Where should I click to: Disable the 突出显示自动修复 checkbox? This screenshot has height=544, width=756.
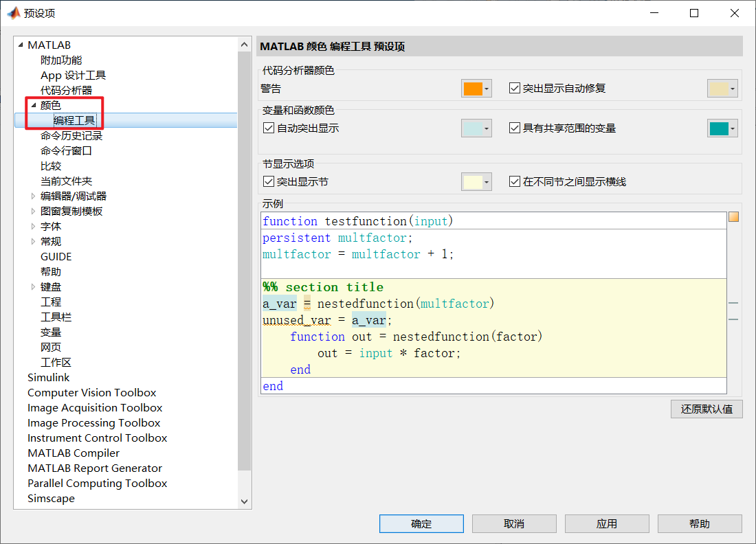click(514, 87)
